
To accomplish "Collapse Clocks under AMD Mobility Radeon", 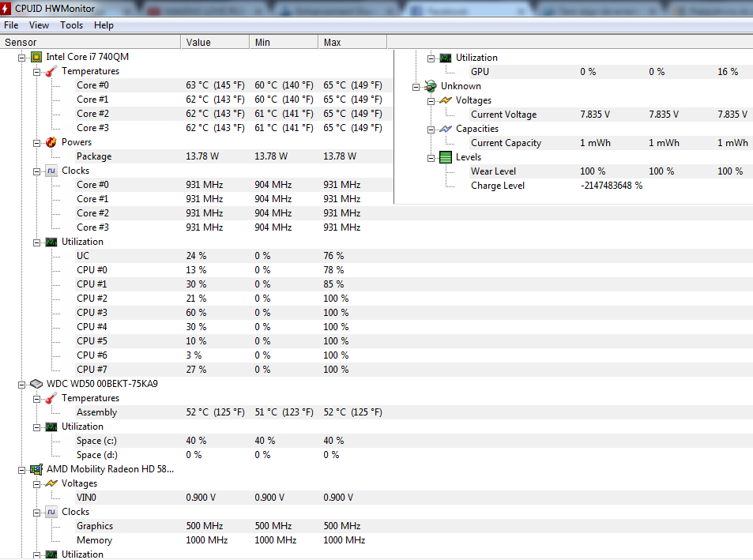I will [36, 513].
